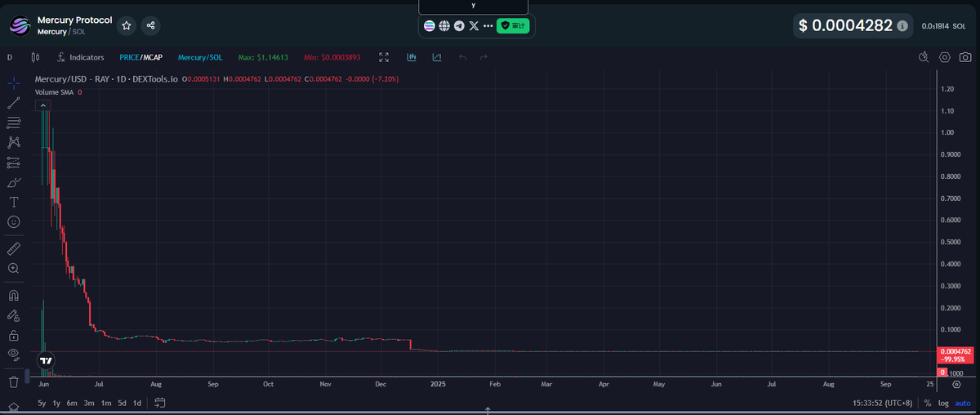This screenshot has height=415, width=980.
Task: Open the project website globe icon
Action: (x=444, y=26)
